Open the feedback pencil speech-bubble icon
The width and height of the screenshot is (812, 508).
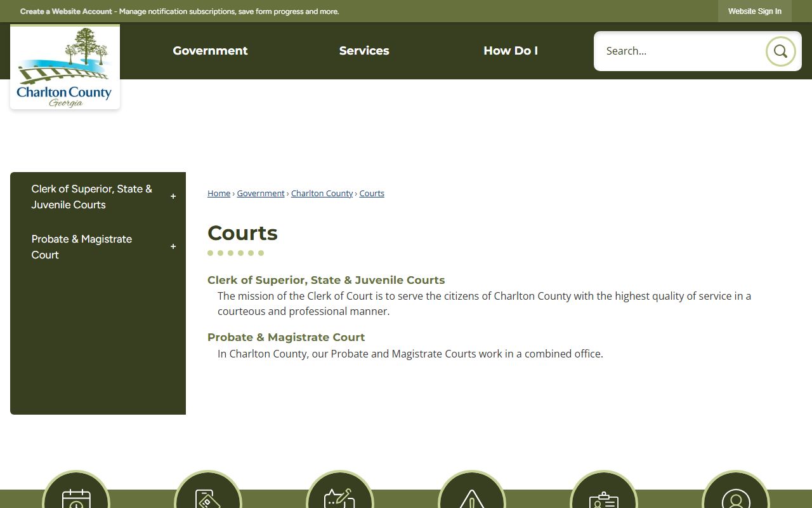coord(340,490)
